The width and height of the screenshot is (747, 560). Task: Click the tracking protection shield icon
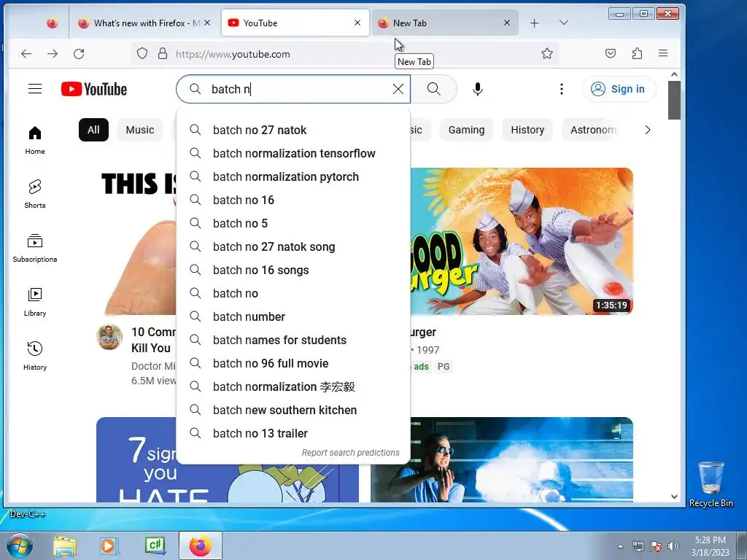142,53
